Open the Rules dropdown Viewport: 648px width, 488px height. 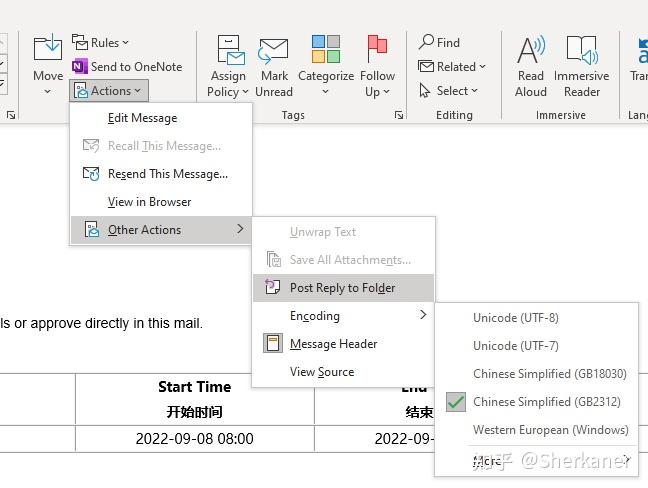(100, 43)
